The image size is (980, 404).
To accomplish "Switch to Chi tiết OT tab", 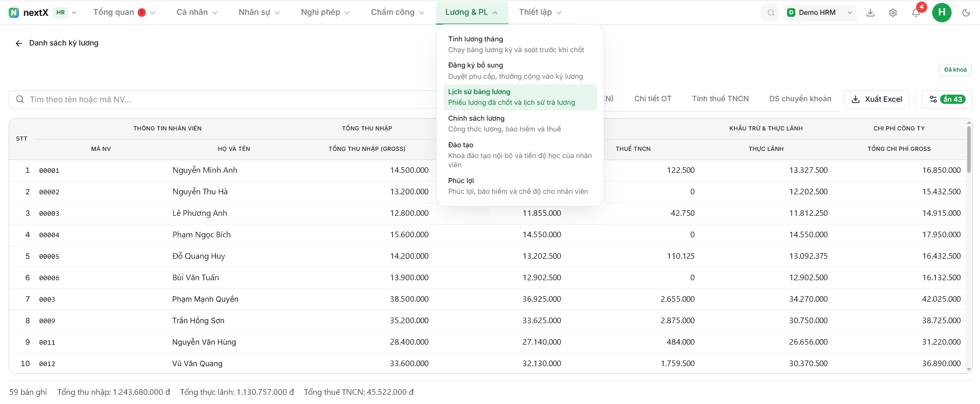I will click(x=652, y=99).
